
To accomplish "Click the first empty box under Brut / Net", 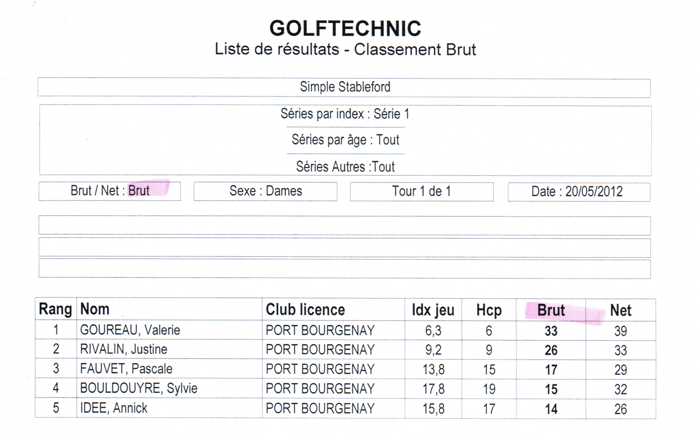I will [344, 226].
